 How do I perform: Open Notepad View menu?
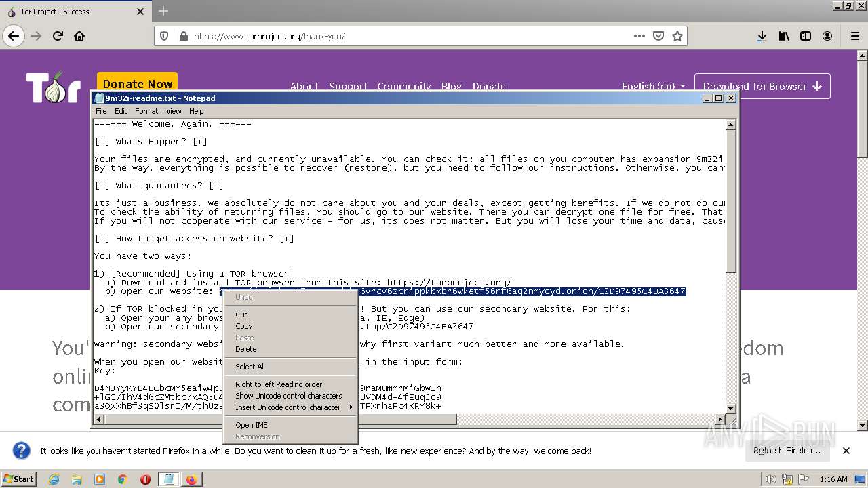pyautogui.click(x=174, y=111)
